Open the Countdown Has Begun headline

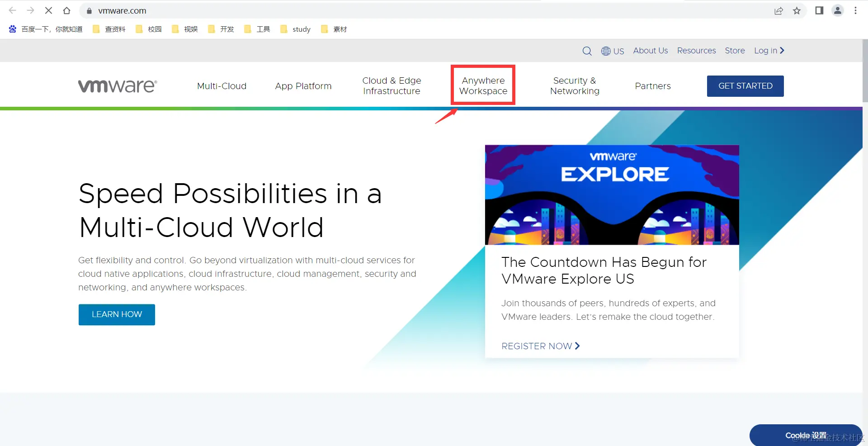pyautogui.click(x=604, y=270)
